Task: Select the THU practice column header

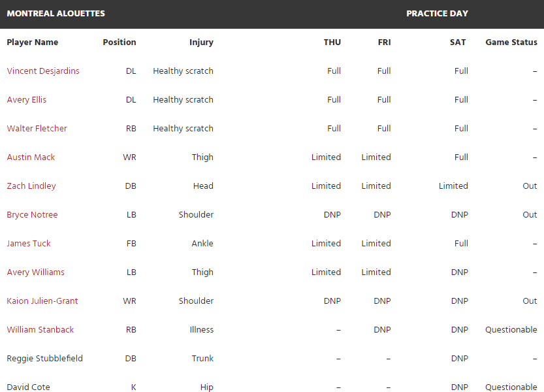Action: pos(332,42)
